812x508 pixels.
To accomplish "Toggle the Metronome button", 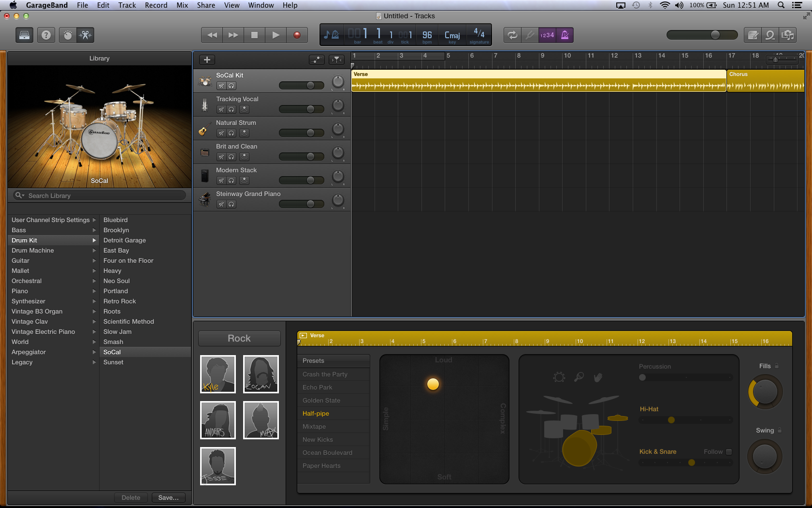I will (565, 35).
